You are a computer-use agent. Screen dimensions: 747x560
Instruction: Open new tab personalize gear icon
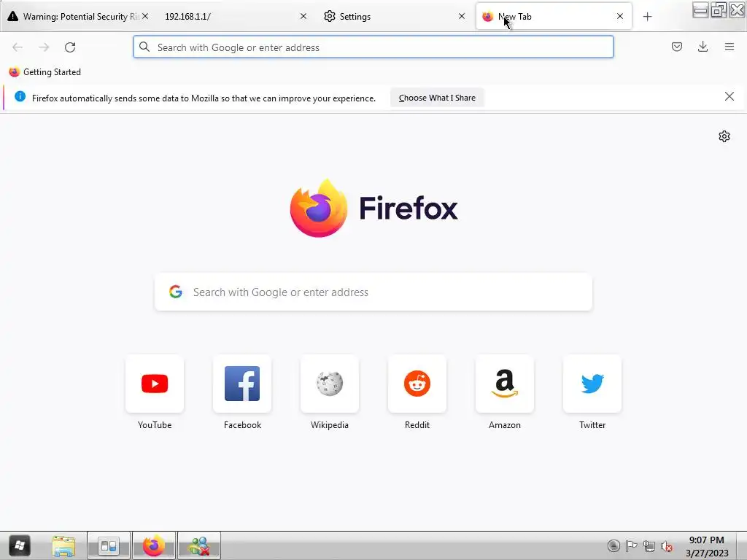click(x=724, y=136)
